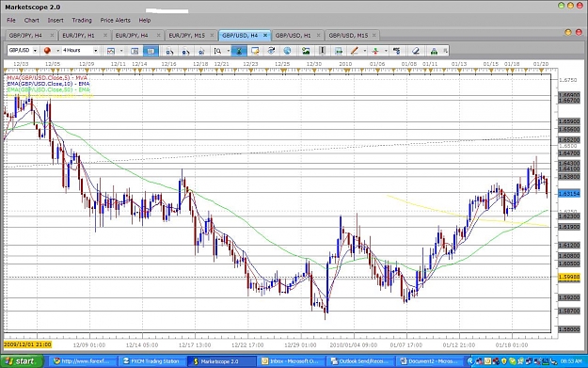Click the Windows start button
This screenshot has width=588, height=368.
coord(22,361)
